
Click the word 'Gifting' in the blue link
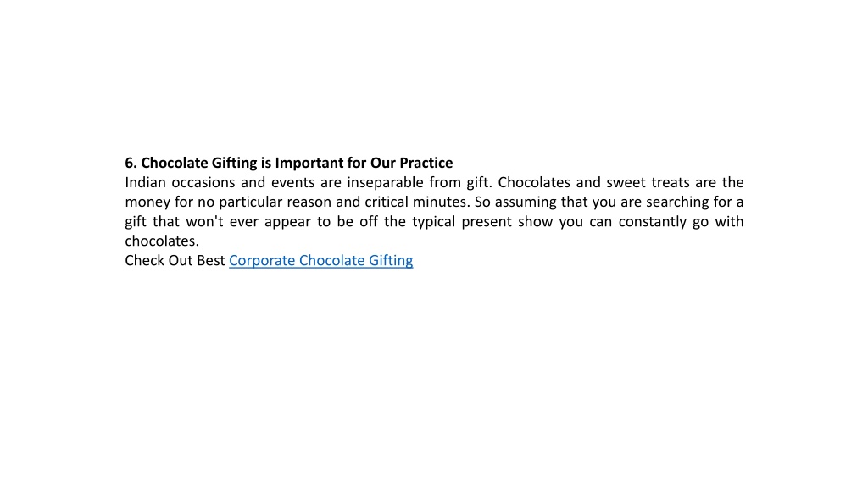click(x=391, y=260)
